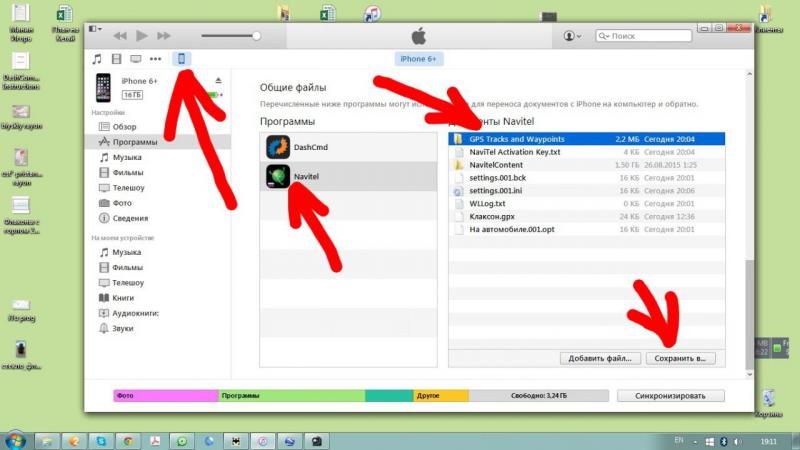
Task: Show more libraries via three-dots icon
Action: (x=156, y=59)
